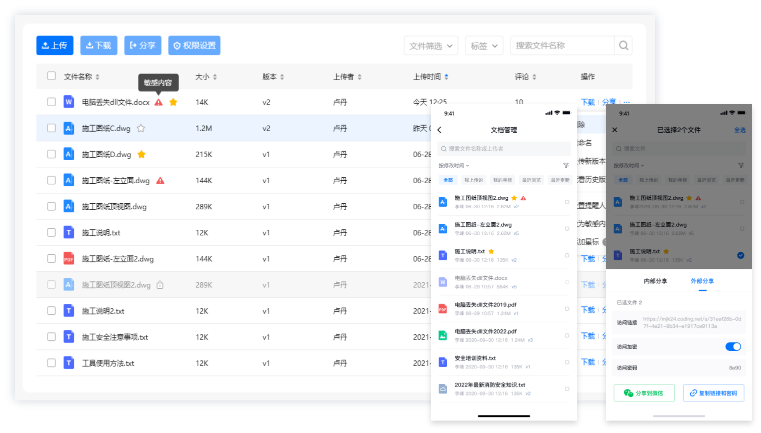The image size is (761, 433).
Task: Uncheck blue checkmark for 施工说明.txt on share screen
Action: pyautogui.click(x=741, y=255)
